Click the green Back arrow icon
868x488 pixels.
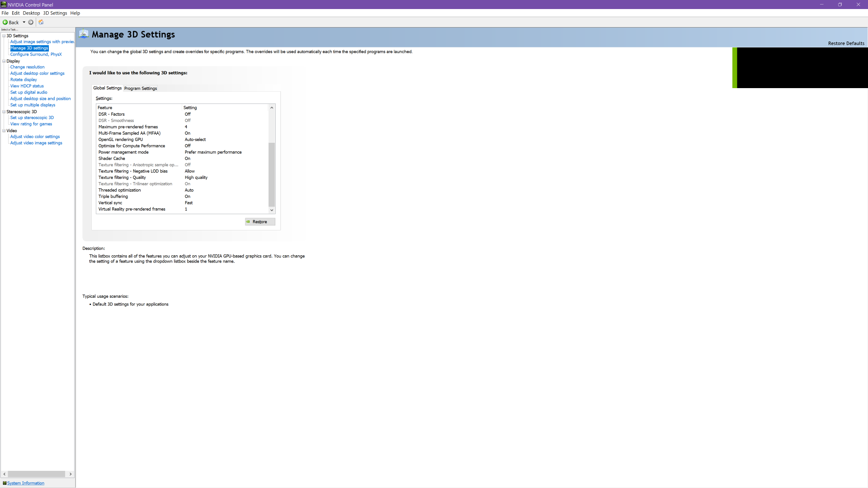click(x=5, y=22)
